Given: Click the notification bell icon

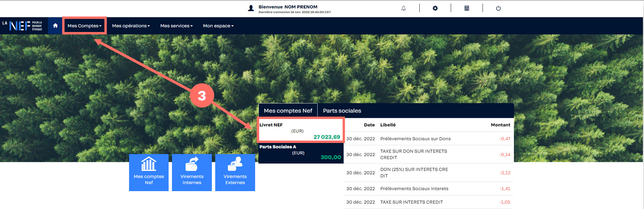Looking at the screenshot, I should point(403,8).
